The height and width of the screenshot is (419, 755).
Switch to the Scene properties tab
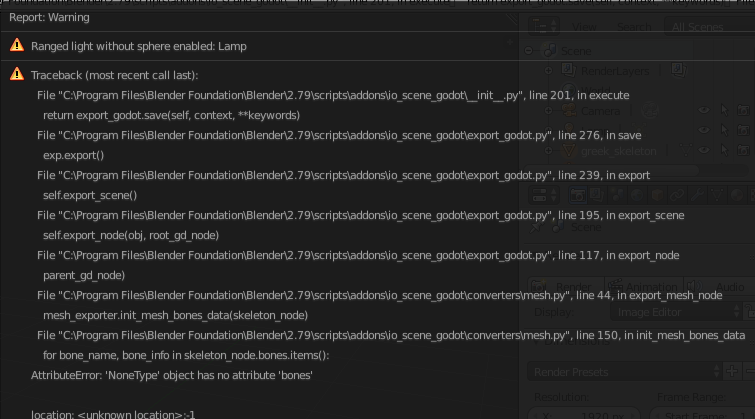(x=617, y=195)
